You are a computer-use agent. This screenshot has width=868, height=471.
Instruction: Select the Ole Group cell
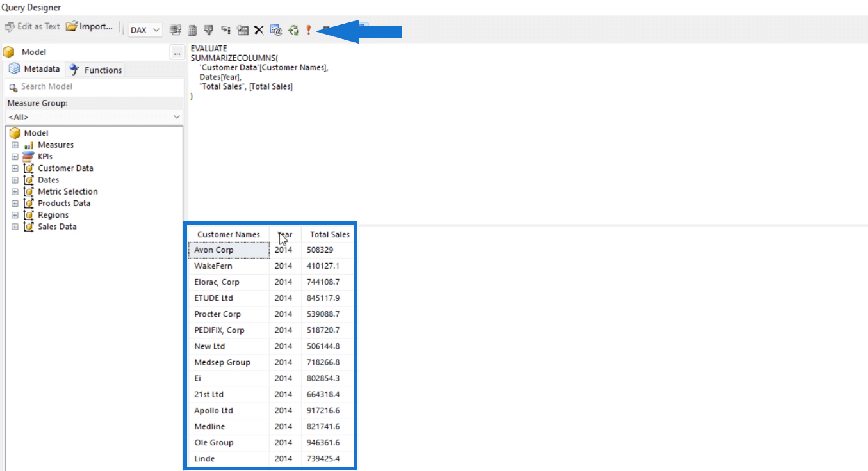click(x=229, y=443)
